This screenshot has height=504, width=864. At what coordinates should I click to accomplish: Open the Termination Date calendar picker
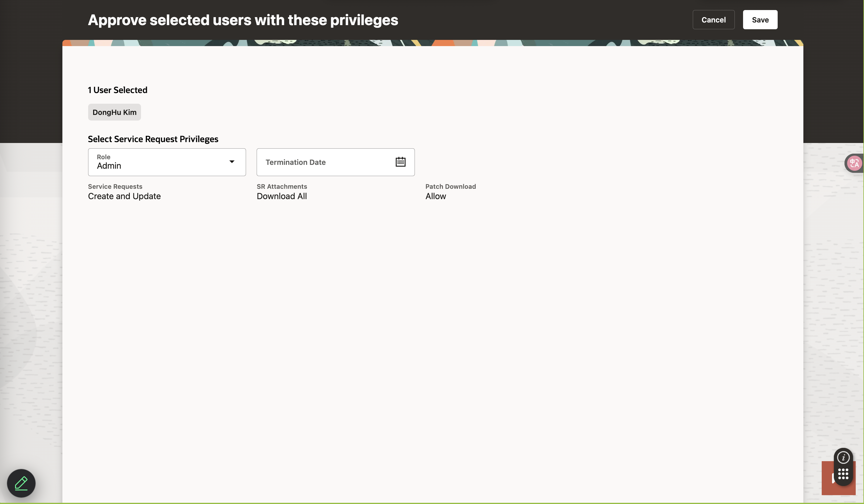(400, 162)
